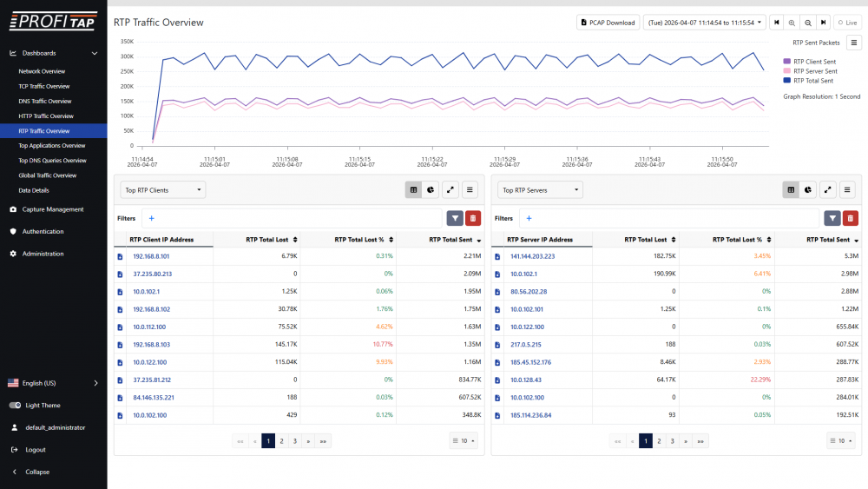Image resolution: width=868 pixels, height=489 pixels.
Task: Enable Live mode
Action: pos(845,23)
